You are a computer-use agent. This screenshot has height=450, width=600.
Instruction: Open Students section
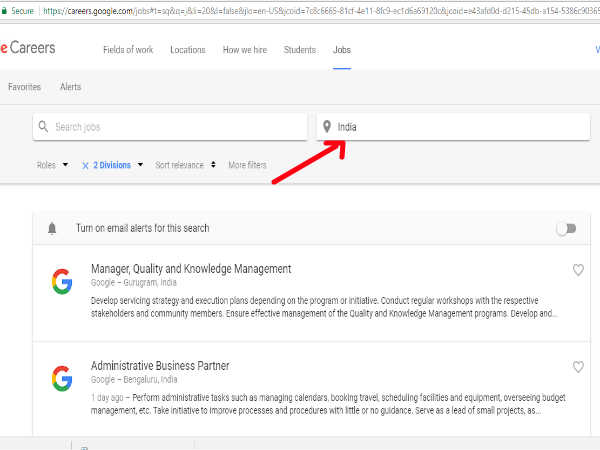(300, 50)
